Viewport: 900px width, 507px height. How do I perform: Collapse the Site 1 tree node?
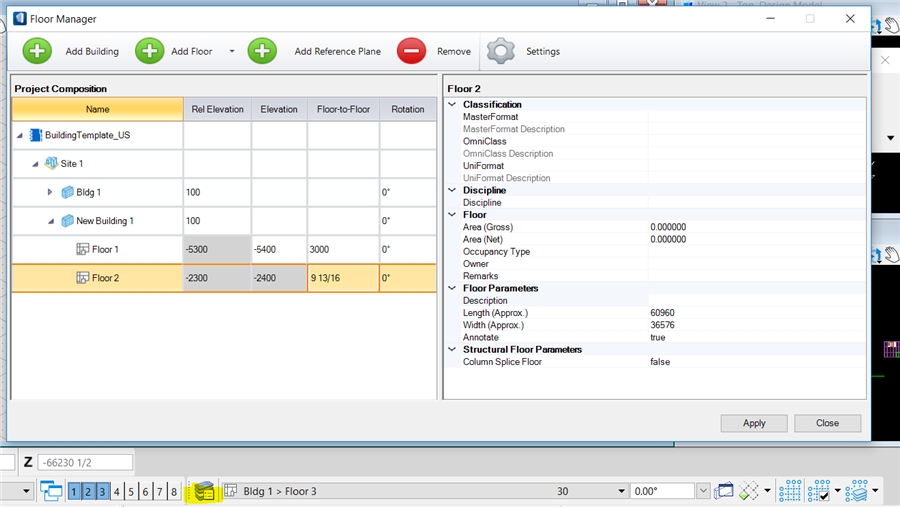tap(36, 164)
